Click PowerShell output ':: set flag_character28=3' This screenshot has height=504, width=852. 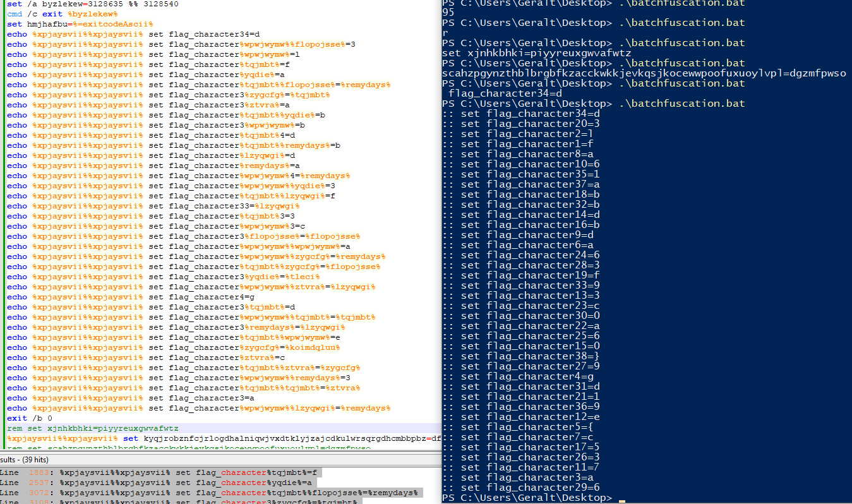point(522,265)
